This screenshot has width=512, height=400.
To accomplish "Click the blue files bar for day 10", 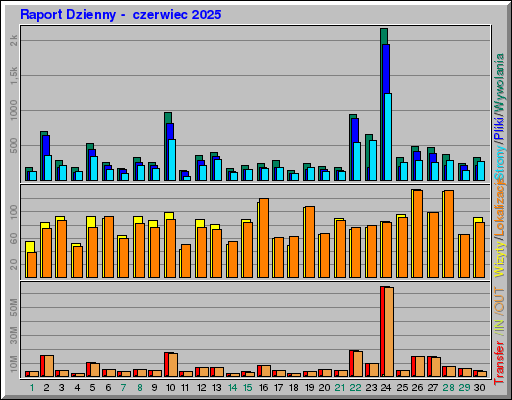I will coord(170,131).
